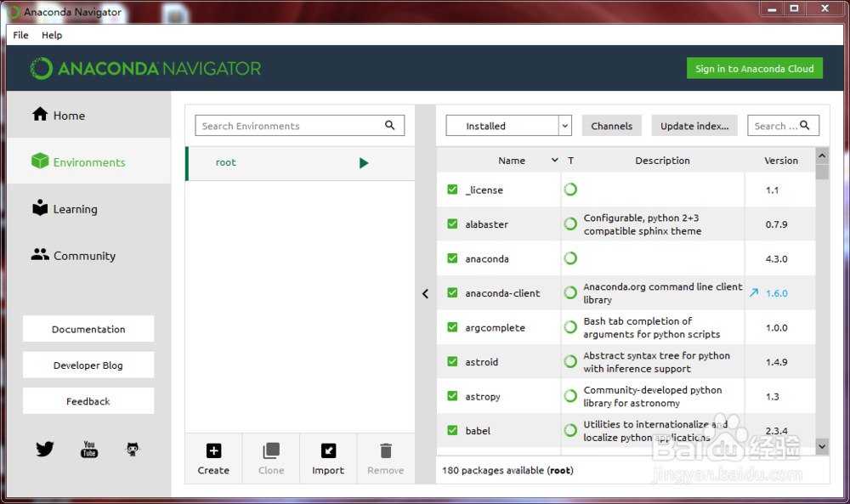Click the play arrow for root environment

364,163
